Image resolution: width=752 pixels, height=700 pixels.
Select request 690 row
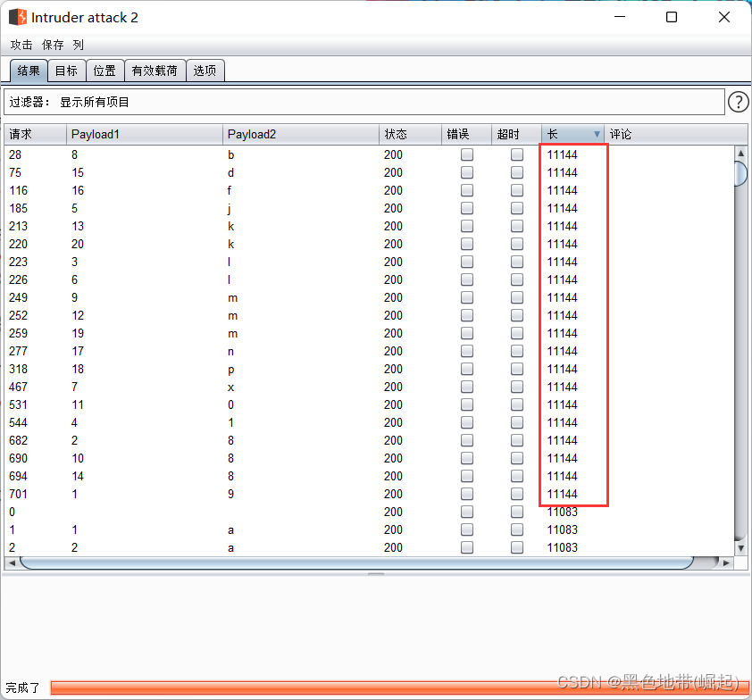369,458
